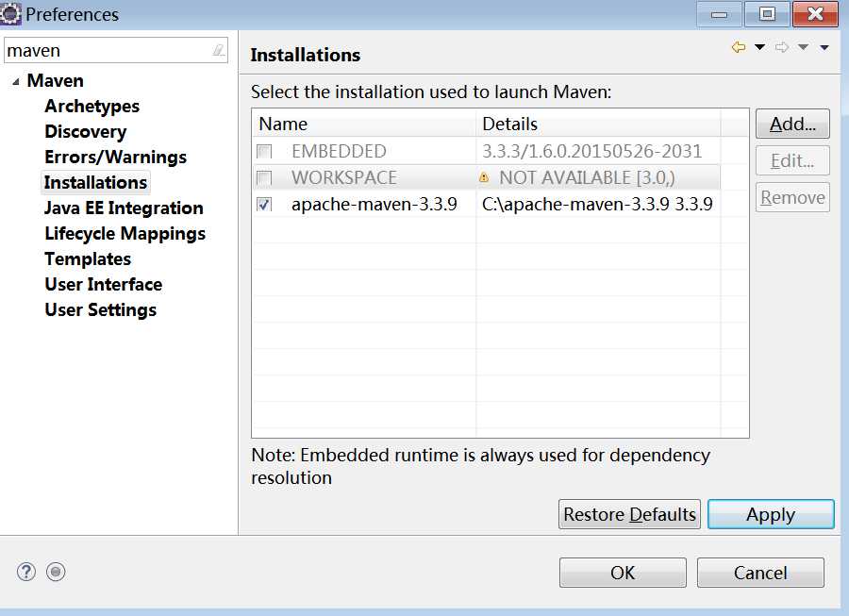Open the Archetypes preference page
Image resolution: width=849 pixels, height=616 pixels.
(x=92, y=106)
